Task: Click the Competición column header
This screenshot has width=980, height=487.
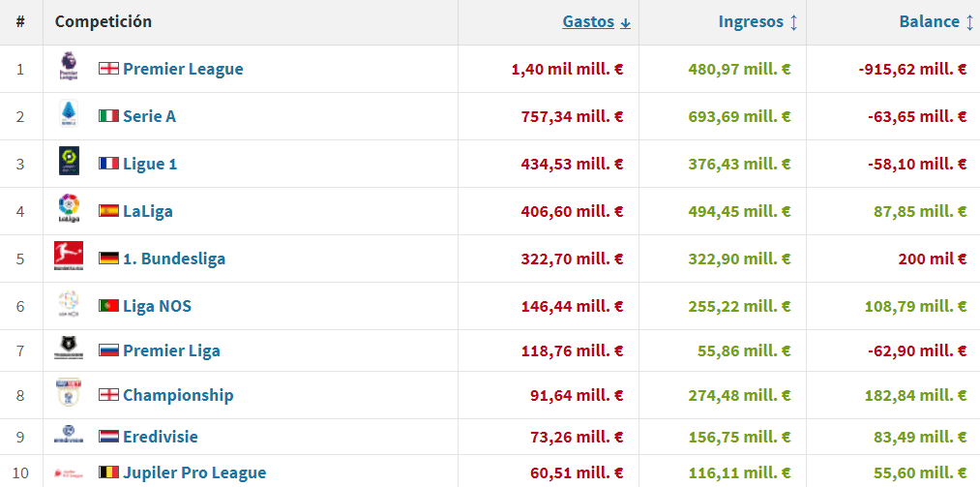Action: pos(103,21)
